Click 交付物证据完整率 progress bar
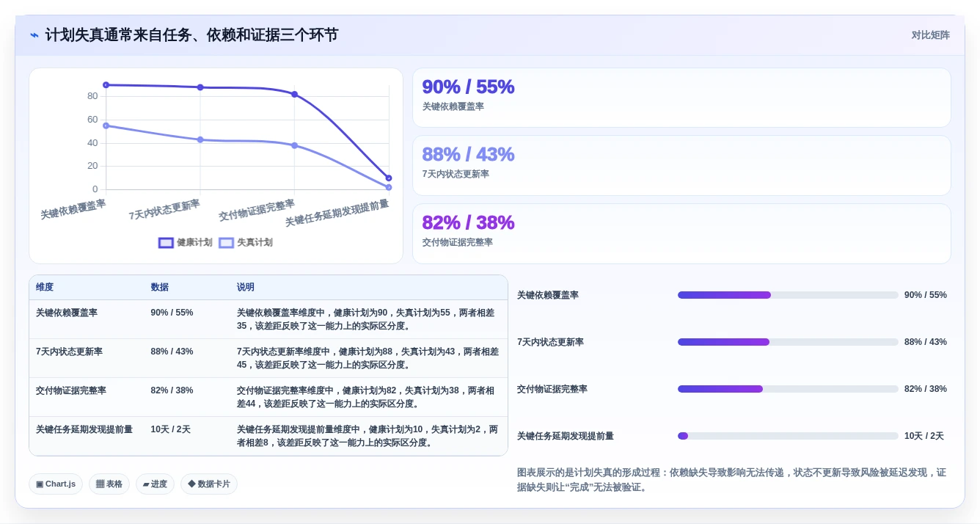 [x=788, y=389]
